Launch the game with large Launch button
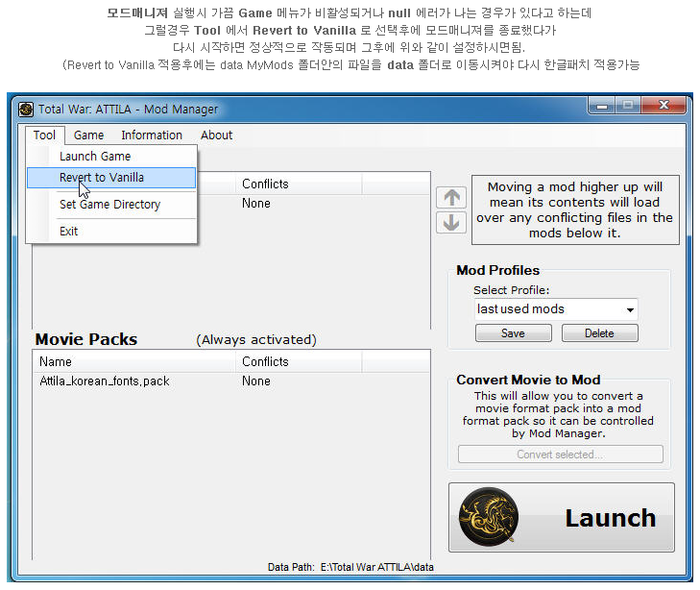700x590 pixels. 561,518
